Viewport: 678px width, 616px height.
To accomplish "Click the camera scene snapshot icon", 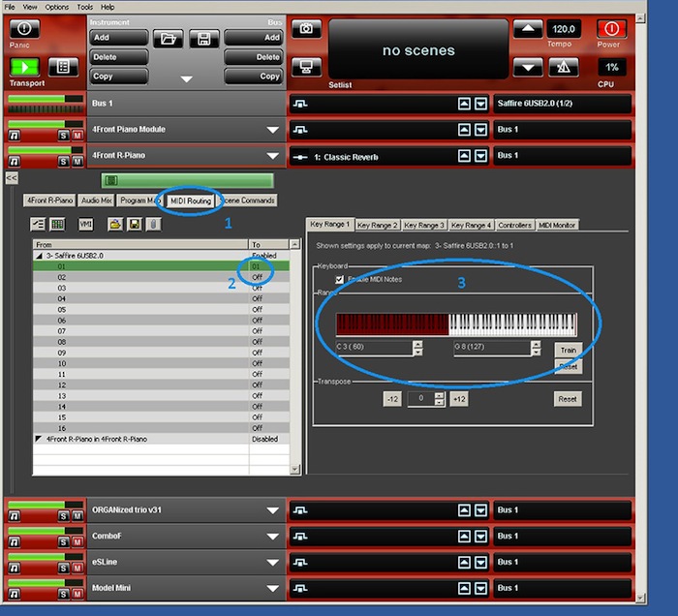I will tap(306, 29).
